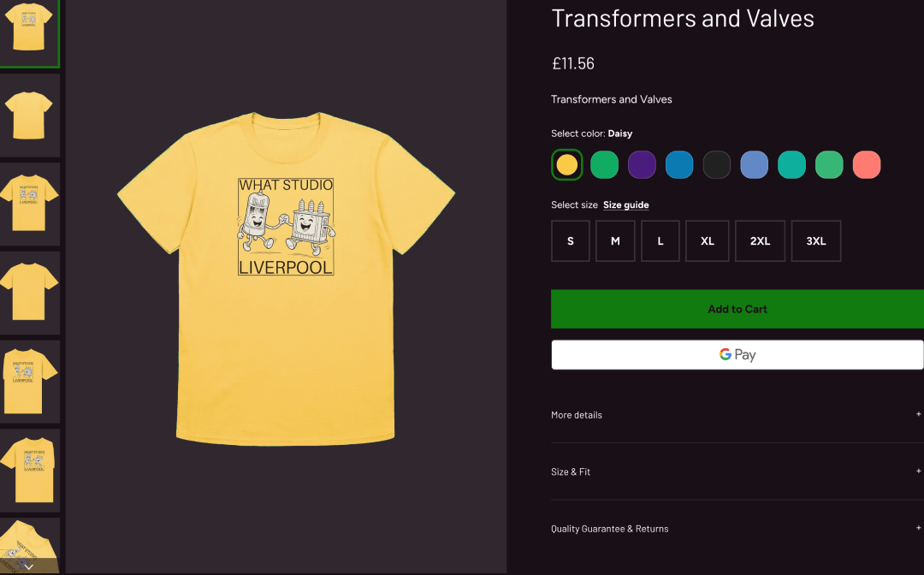Expand the Size & Fit section
Screen dimensions: 924x575
(x=736, y=471)
